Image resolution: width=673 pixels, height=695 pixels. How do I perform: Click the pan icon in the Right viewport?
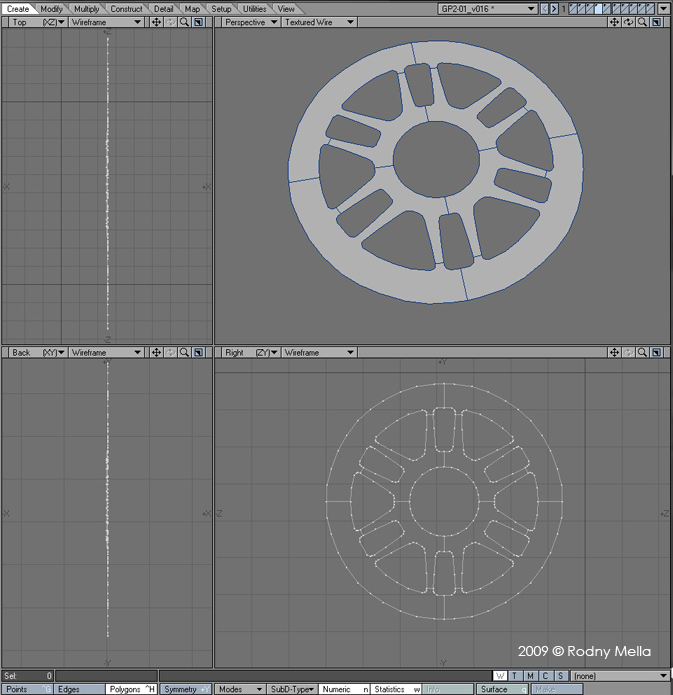[614, 353]
